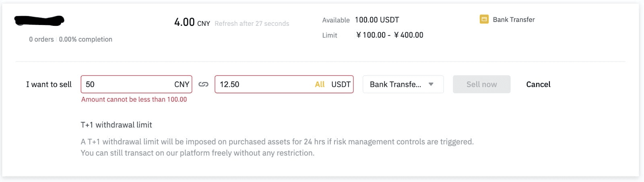The width and height of the screenshot is (644, 182).
Task: Click the Available 100.00 USDT value
Action: pyautogui.click(x=377, y=20)
